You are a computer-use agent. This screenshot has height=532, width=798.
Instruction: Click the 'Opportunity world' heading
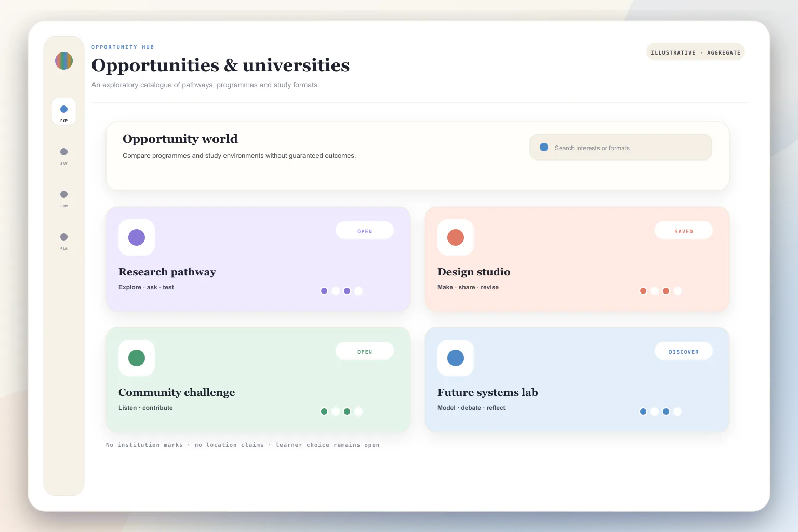pos(180,139)
